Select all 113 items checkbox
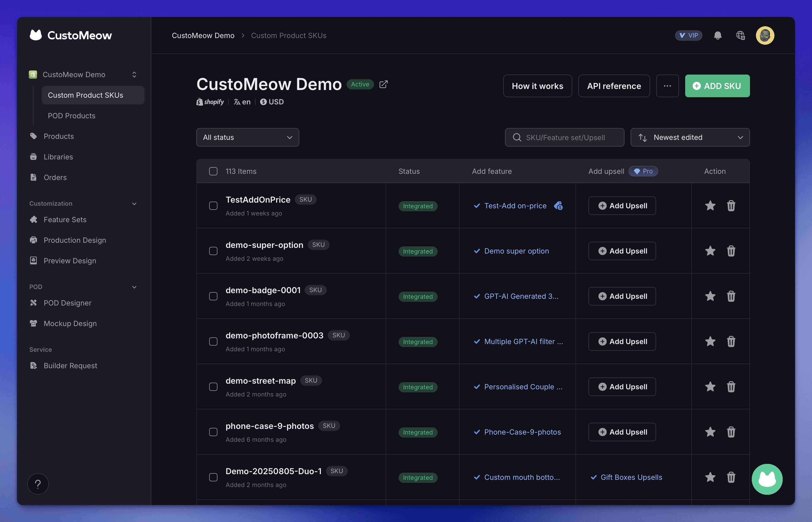The height and width of the screenshot is (522, 812). tap(213, 171)
